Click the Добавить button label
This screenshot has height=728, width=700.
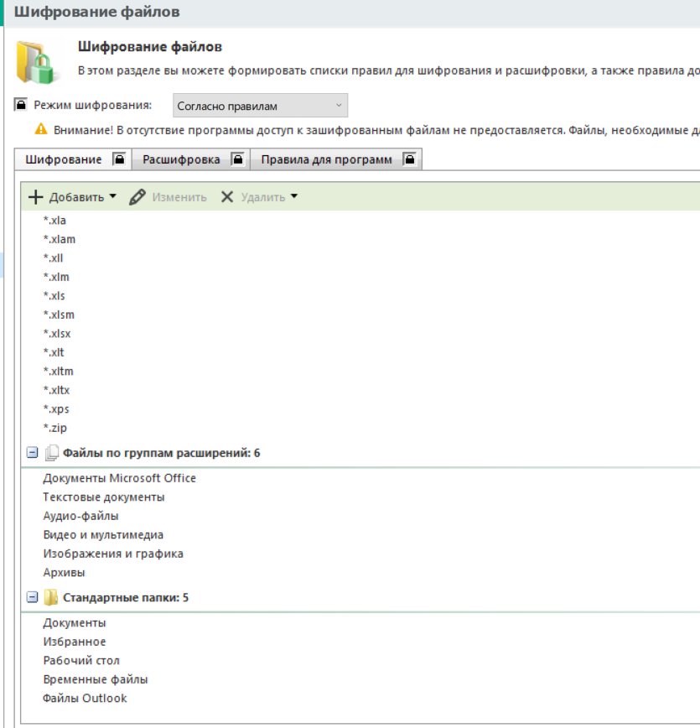76,197
